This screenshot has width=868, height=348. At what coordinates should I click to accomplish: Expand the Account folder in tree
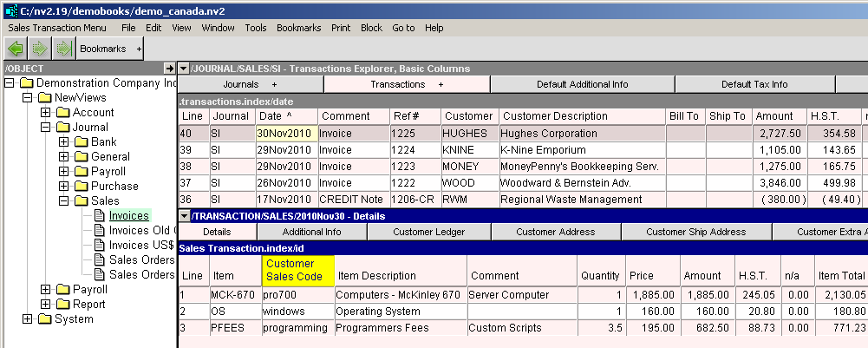coord(45,113)
